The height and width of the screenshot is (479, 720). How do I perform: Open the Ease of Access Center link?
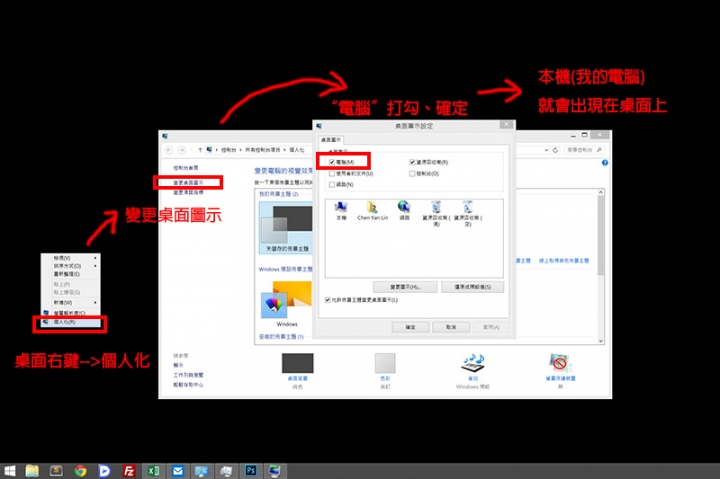tap(188, 385)
